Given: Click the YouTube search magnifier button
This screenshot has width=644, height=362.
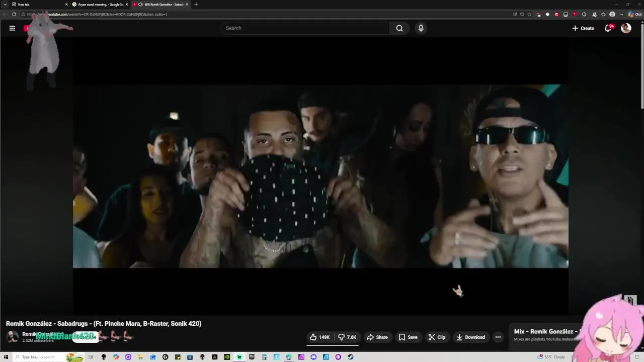Looking at the screenshot, I should [399, 28].
